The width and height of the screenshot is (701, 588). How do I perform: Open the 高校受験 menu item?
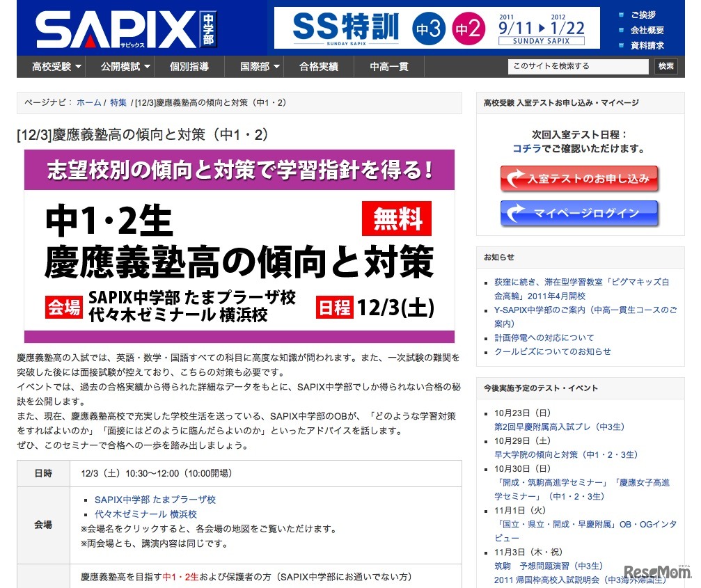(52, 67)
